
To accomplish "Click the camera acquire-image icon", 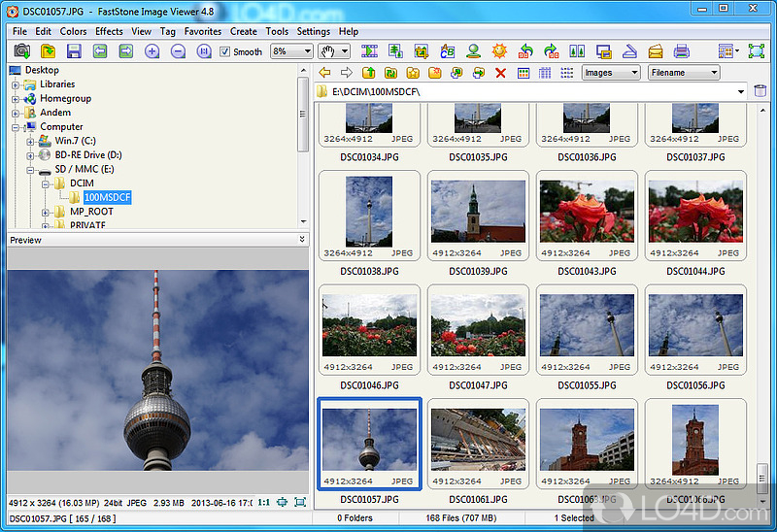I will tap(20, 51).
